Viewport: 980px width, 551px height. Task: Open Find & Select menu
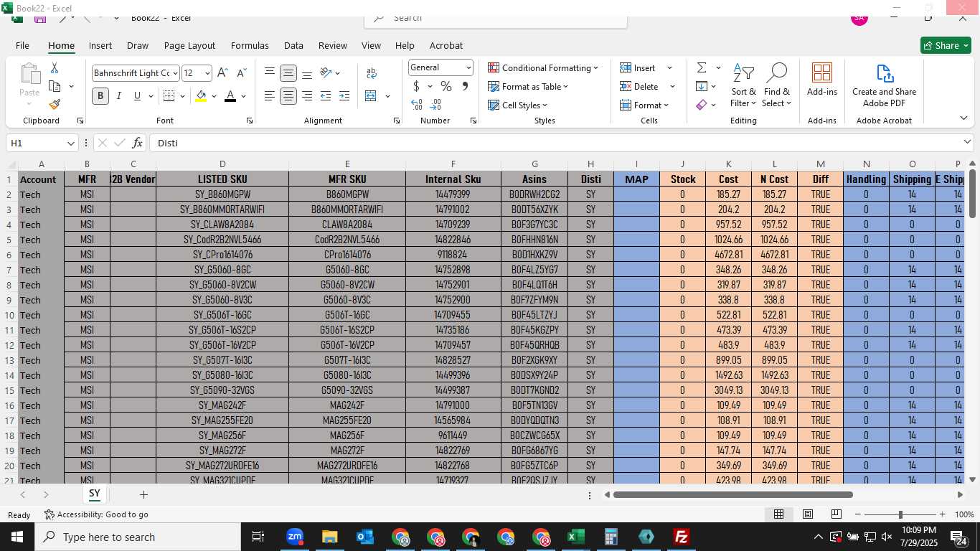(x=777, y=86)
